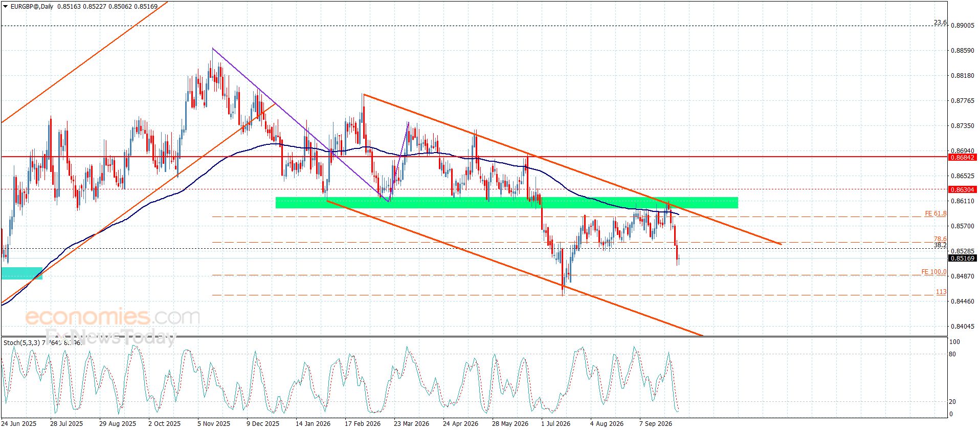
Task: Click the 0.87765 price axis value
Action: (963, 101)
